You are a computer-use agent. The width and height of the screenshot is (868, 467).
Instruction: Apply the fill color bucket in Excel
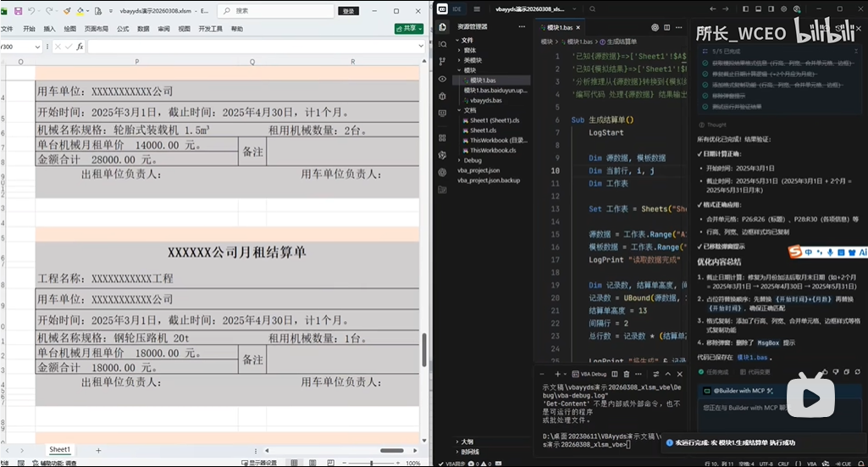[x=80, y=11]
